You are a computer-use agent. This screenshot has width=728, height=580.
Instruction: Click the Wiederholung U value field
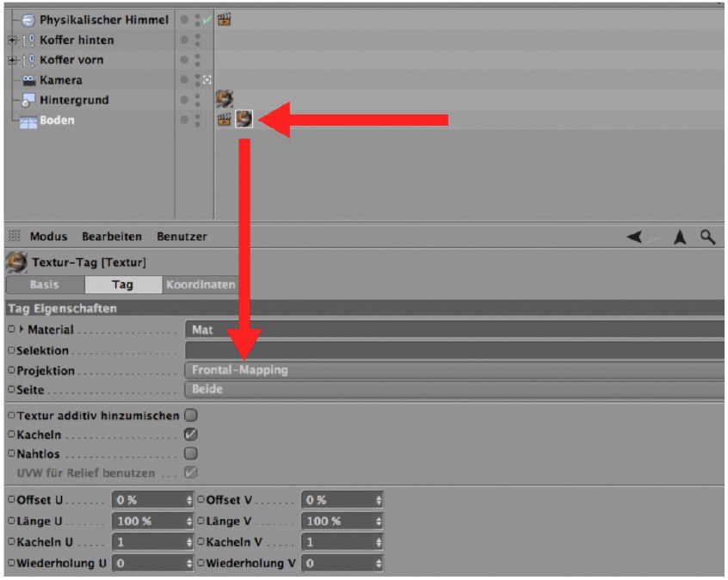coord(149,564)
